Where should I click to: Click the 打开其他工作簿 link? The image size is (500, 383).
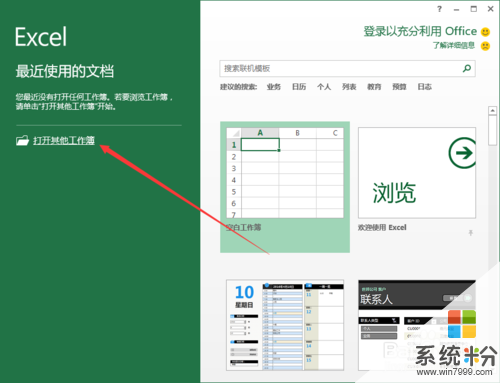[x=64, y=140]
